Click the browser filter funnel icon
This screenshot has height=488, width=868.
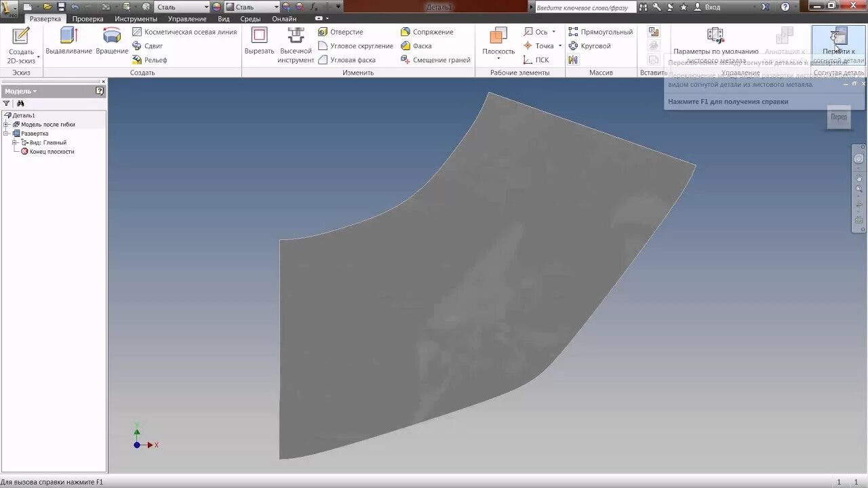pyautogui.click(x=7, y=104)
